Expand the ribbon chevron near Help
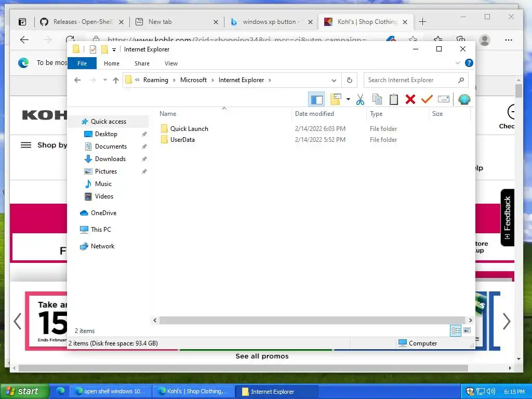Screen dimensions: 532x399 click(x=458, y=63)
